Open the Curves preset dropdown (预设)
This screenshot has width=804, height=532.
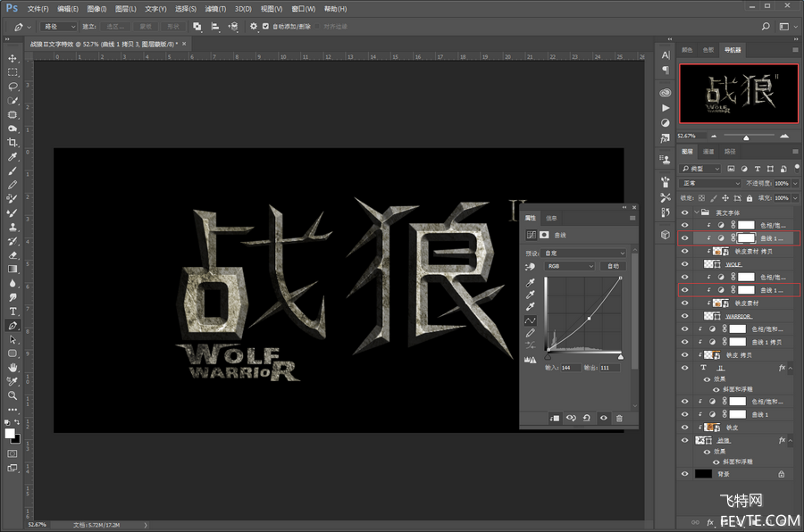(x=585, y=254)
